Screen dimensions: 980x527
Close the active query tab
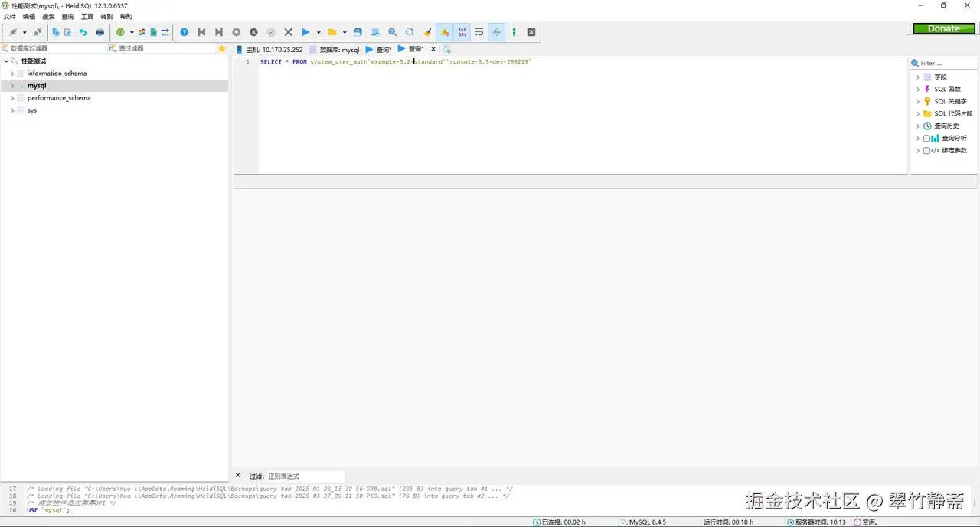(433, 49)
